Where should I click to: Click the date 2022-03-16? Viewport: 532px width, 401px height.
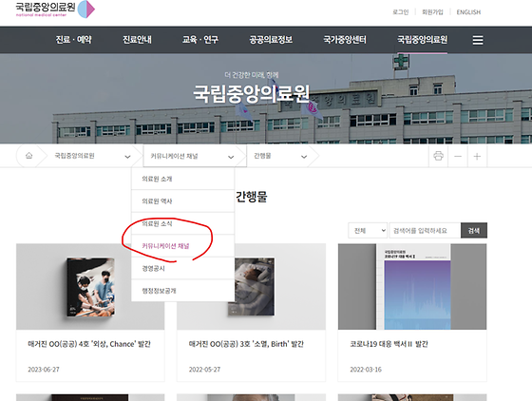pyautogui.click(x=366, y=369)
